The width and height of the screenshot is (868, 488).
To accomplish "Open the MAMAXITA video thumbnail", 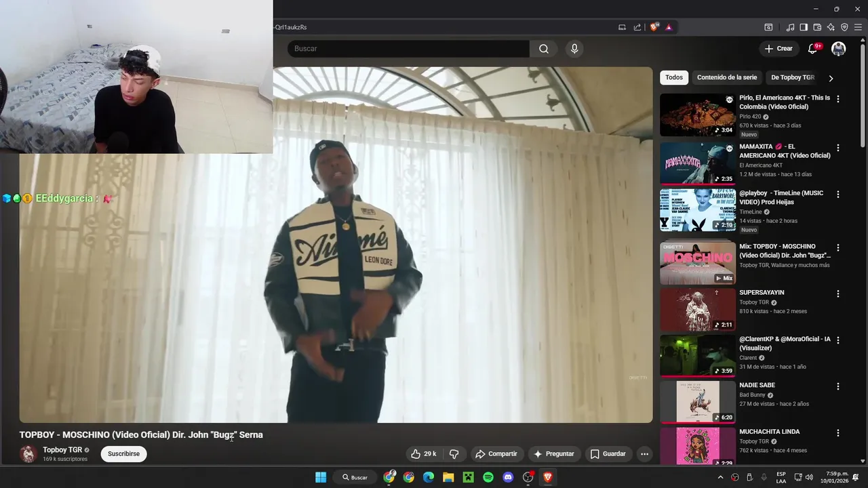I will [x=698, y=163].
